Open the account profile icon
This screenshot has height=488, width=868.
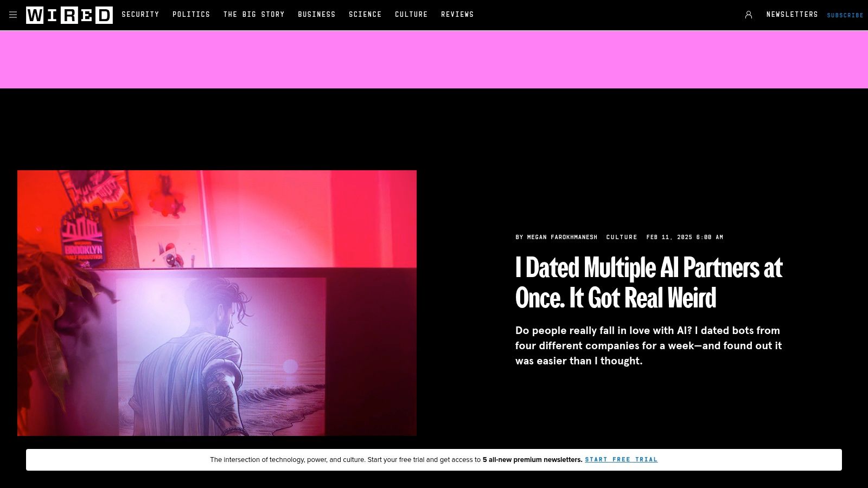(x=749, y=15)
